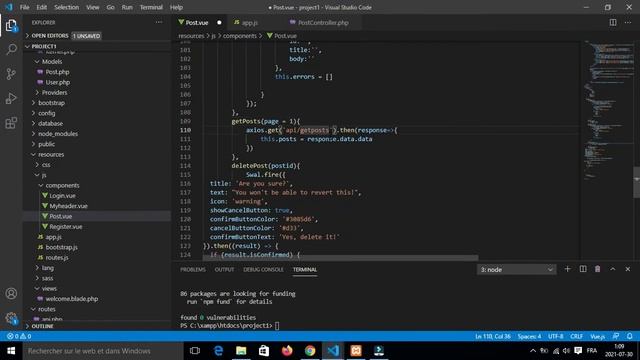The height and width of the screenshot is (360, 640).
Task: Click unsaved dot on Post.vue tab
Action: click(219, 22)
